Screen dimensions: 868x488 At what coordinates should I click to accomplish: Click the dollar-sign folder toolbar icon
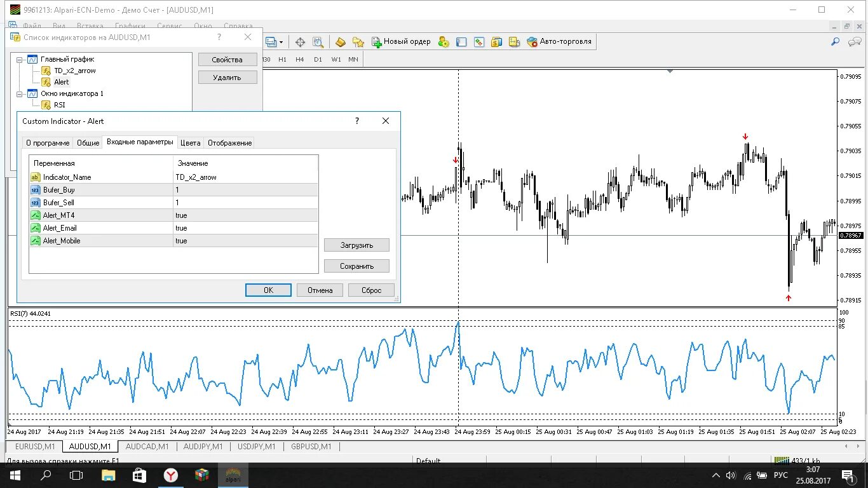[x=496, y=42]
